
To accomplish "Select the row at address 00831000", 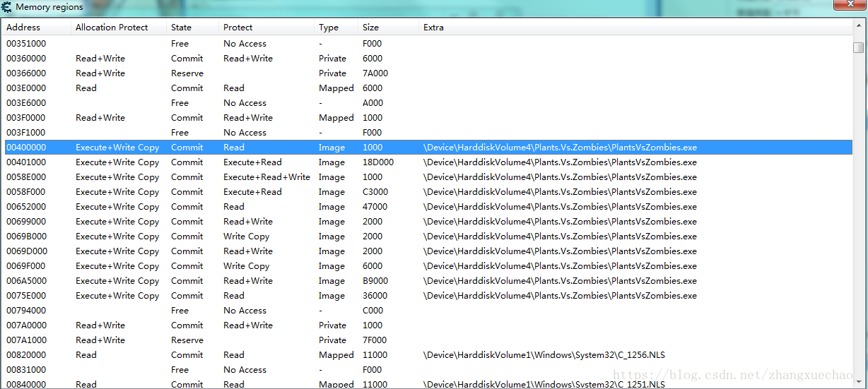I will 427,370.
